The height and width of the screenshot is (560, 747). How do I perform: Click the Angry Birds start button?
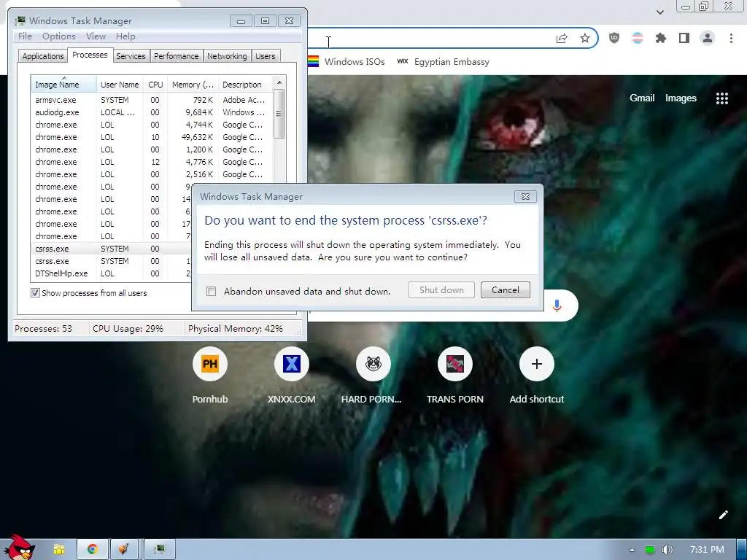pos(19,548)
